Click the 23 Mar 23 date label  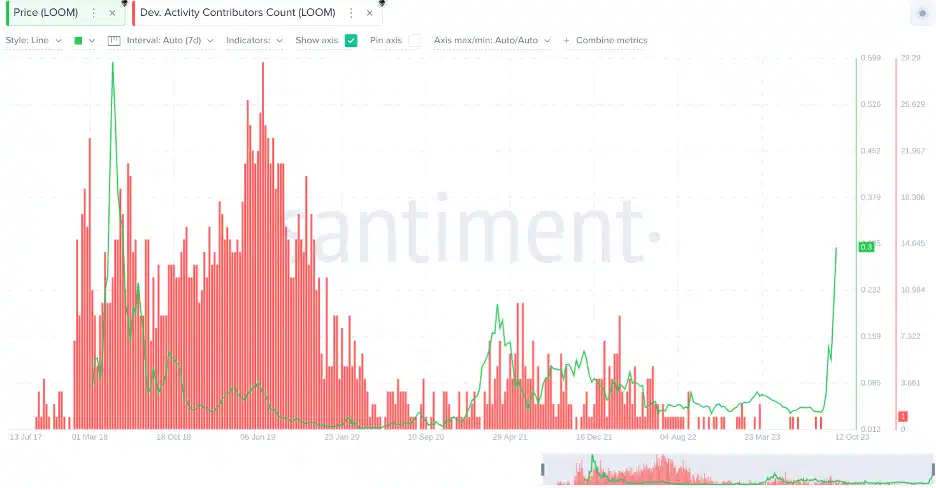tap(762, 437)
